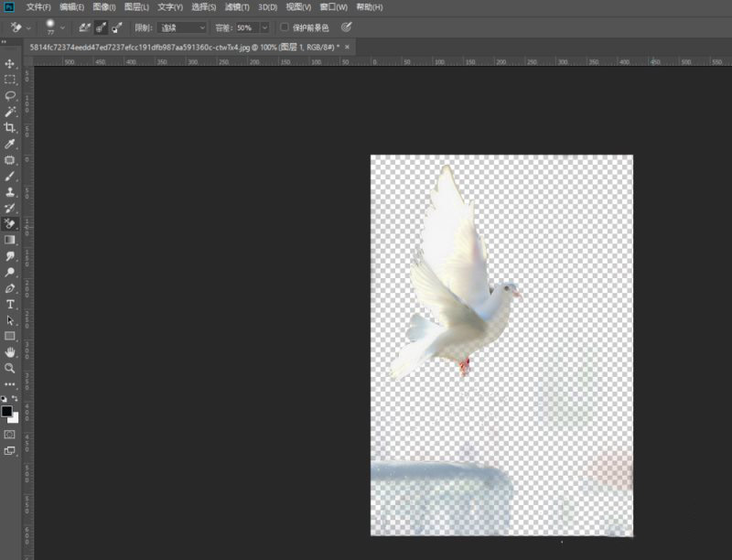Toggle Quick Mask mode icon

tap(10, 434)
